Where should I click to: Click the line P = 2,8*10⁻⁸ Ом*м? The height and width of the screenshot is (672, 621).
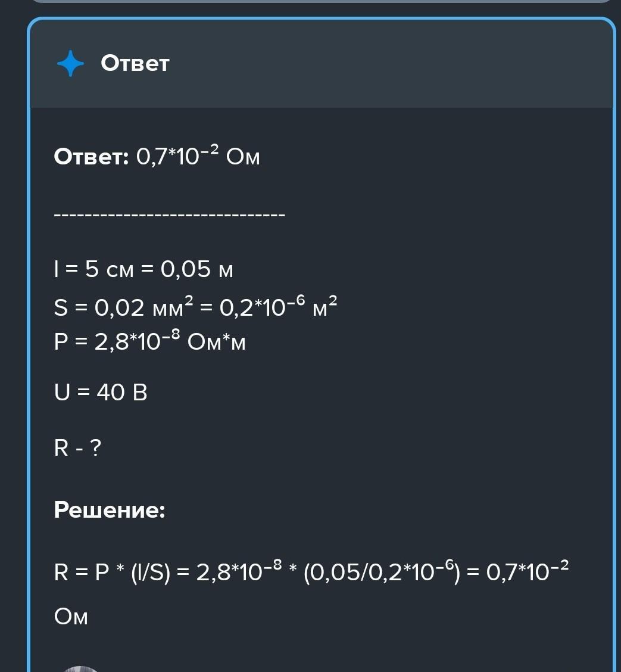(149, 342)
